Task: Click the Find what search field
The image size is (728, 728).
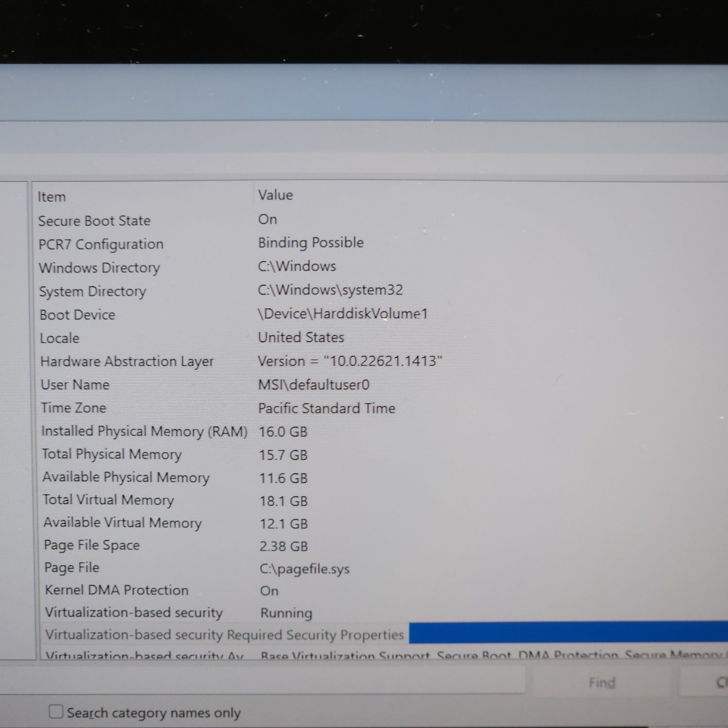Action: tap(262, 680)
